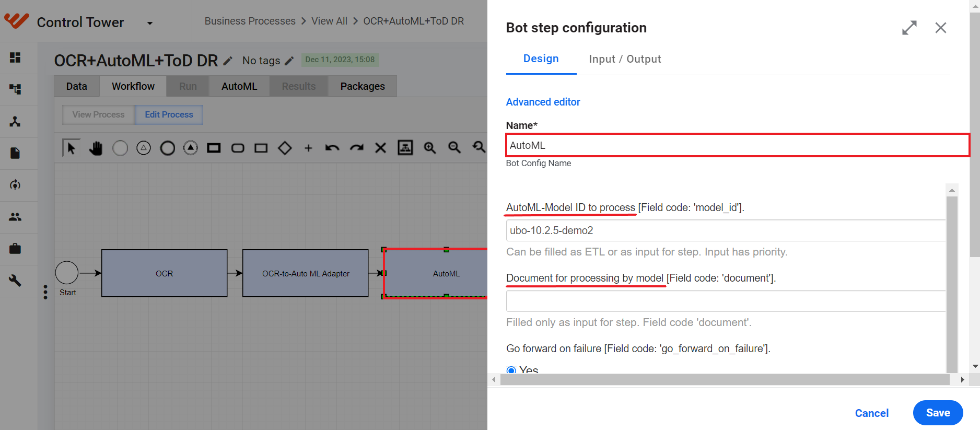
Task: Click the Edit Process button
Action: click(169, 114)
